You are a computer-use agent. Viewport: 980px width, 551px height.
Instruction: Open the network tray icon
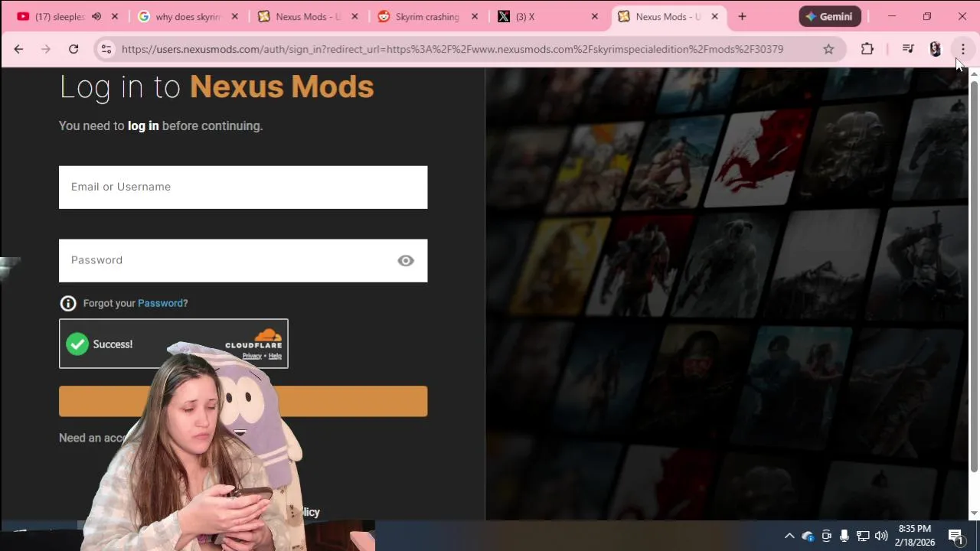click(x=863, y=536)
